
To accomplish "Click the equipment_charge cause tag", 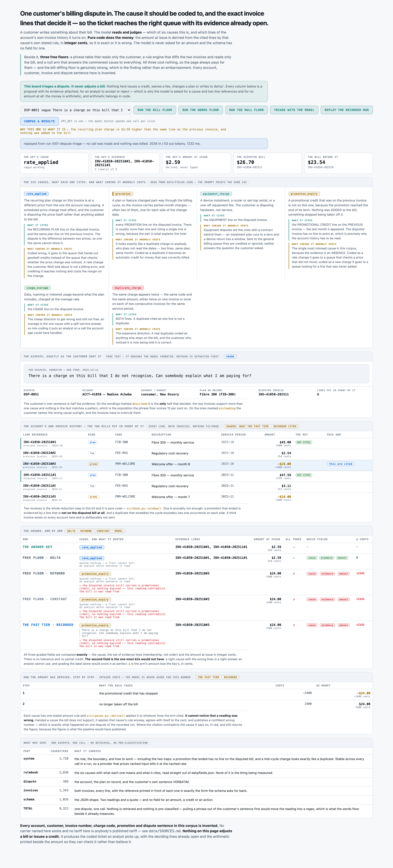I will point(216,194).
